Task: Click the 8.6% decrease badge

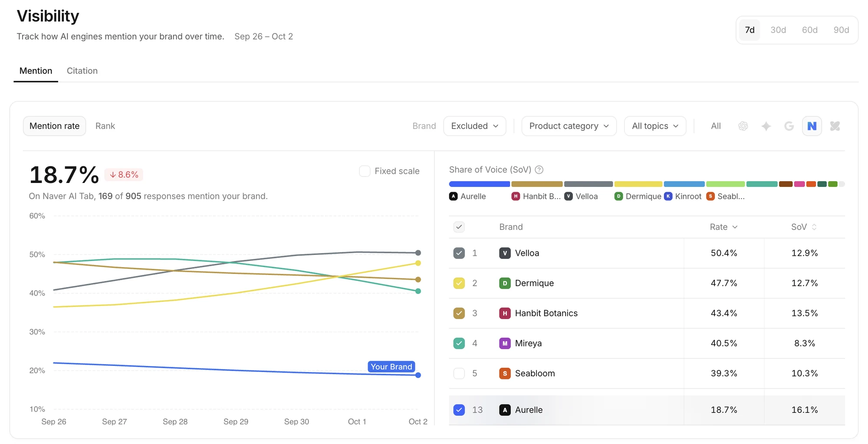Action: [124, 175]
